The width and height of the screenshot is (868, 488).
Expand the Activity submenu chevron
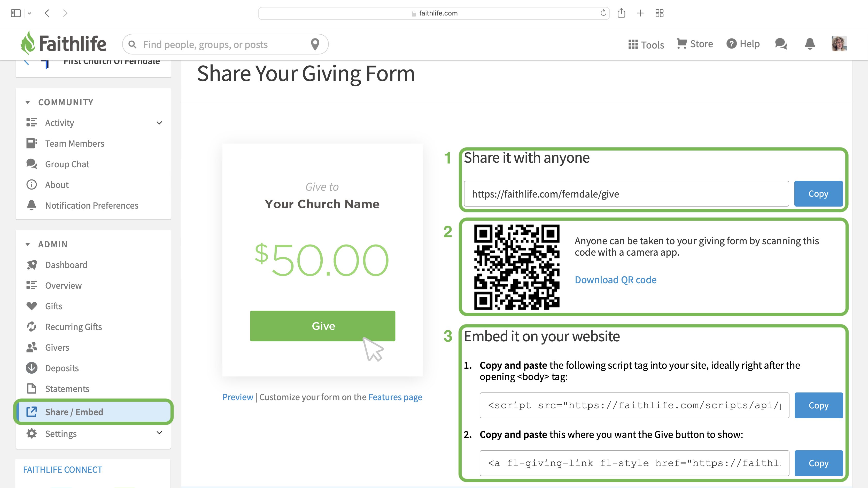tap(159, 123)
